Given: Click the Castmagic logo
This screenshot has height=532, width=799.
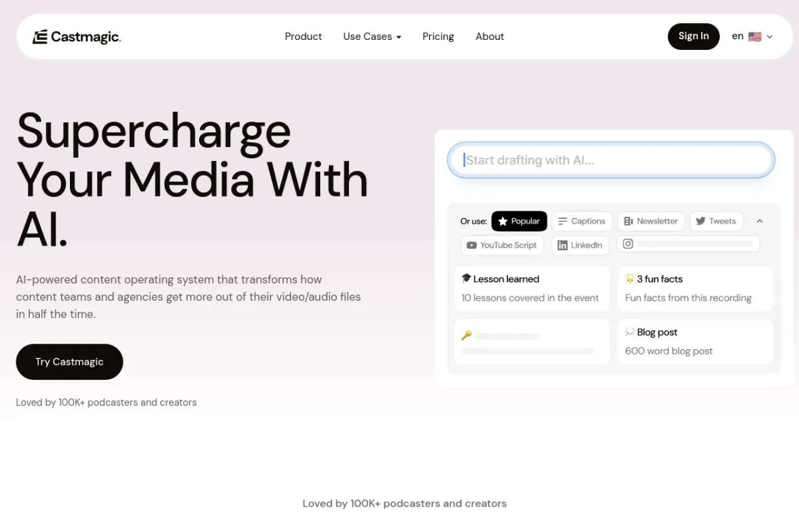Looking at the screenshot, I should pos(76,37).
